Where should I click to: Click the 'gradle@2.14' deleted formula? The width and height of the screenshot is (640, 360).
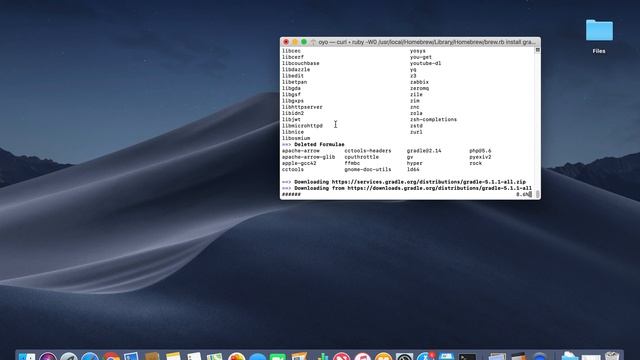coord(424,151)
